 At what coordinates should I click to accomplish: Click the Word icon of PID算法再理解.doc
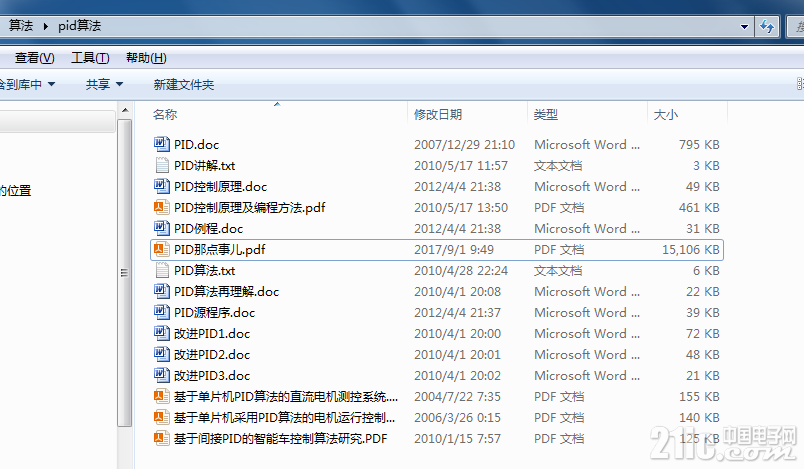[x=162, y=291]
